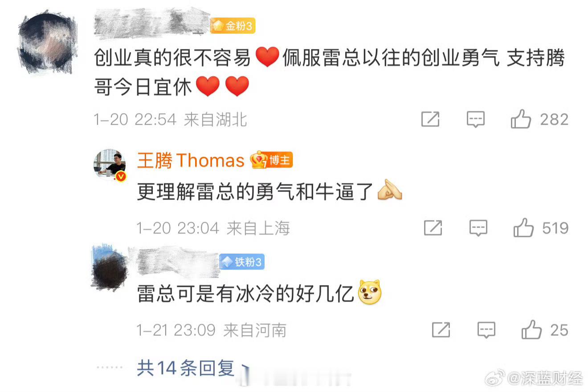Screen dimensions: 588x392
Task: Open the 铁粉3 user's blurred avatar
Action: (110, 267)
